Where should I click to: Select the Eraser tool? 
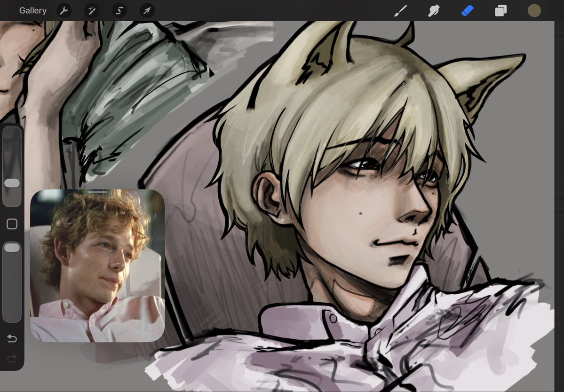click(x=467, y=11)
